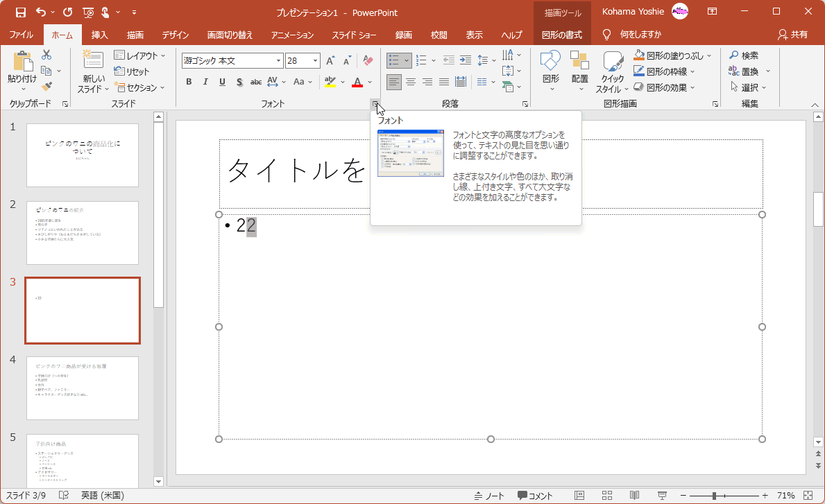Screen dimensions: 825x504
Task: Expand the 図形の塗りつぶし dropdown
Action: pyautogui.click(x=709, y=55)
